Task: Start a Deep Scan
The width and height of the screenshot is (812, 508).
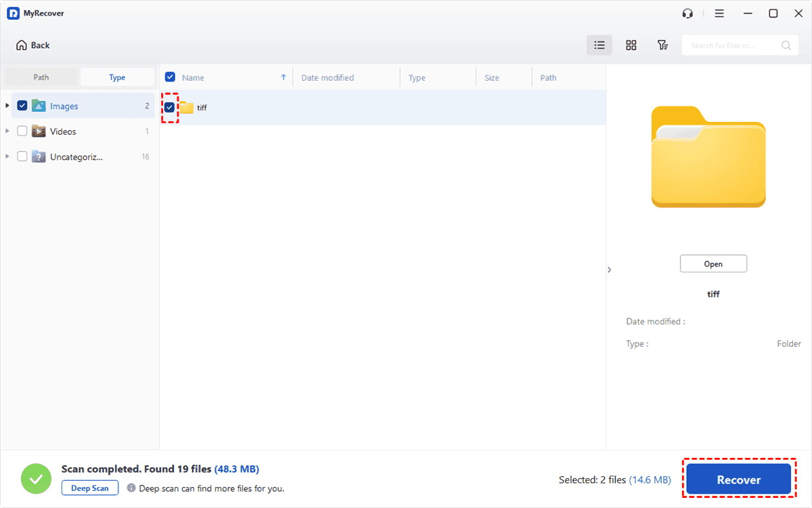Action: pos(90,488)
